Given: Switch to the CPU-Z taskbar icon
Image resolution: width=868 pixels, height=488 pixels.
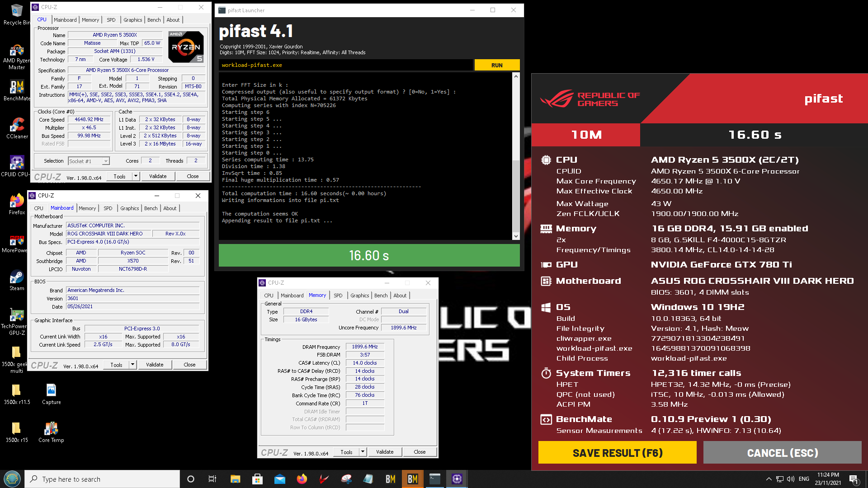Looking at the screenshot, I should 457,479.
